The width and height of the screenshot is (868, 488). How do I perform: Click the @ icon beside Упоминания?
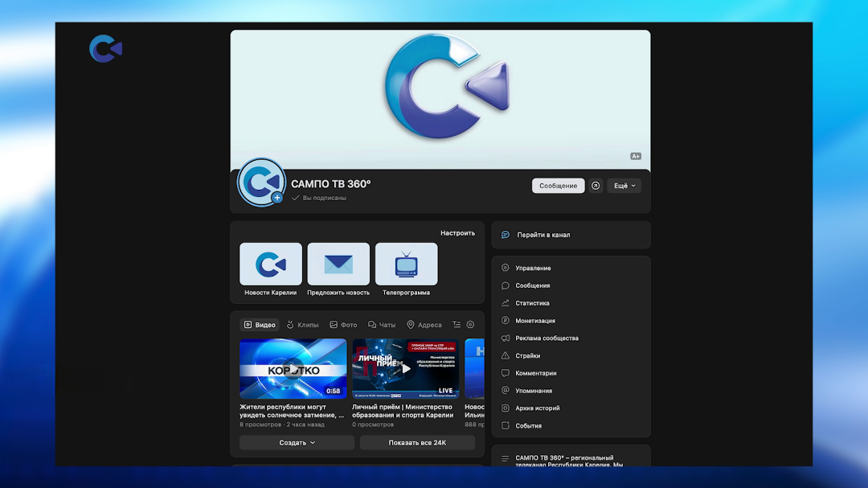pyautogui.click(x=506, y=391)
